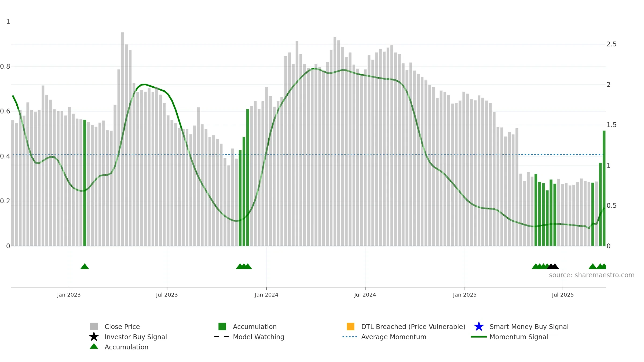Click the Jan 2024 axis label
The width and height of the screenshot is (644, 362).
point(266,295)
